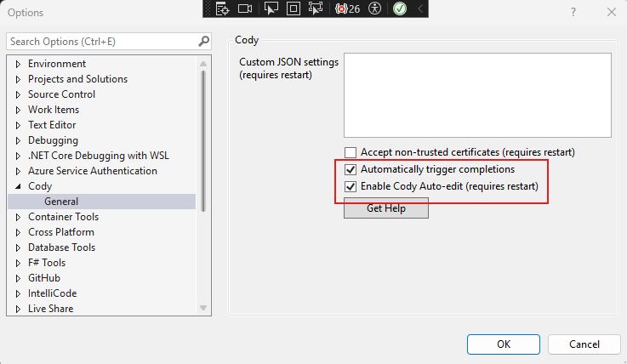Click the video camera icon in toolbar
The image size is (627, 364).
(x=245, y=9)
